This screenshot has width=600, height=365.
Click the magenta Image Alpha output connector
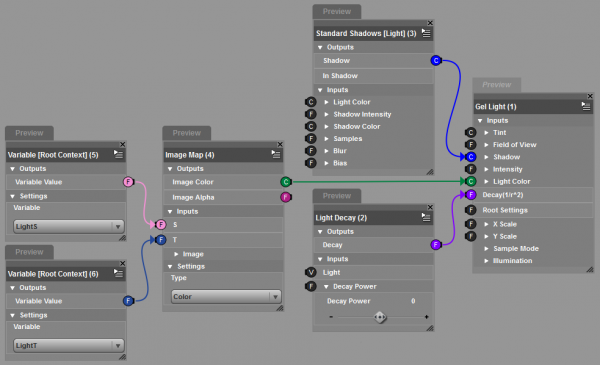pos(286,197)
